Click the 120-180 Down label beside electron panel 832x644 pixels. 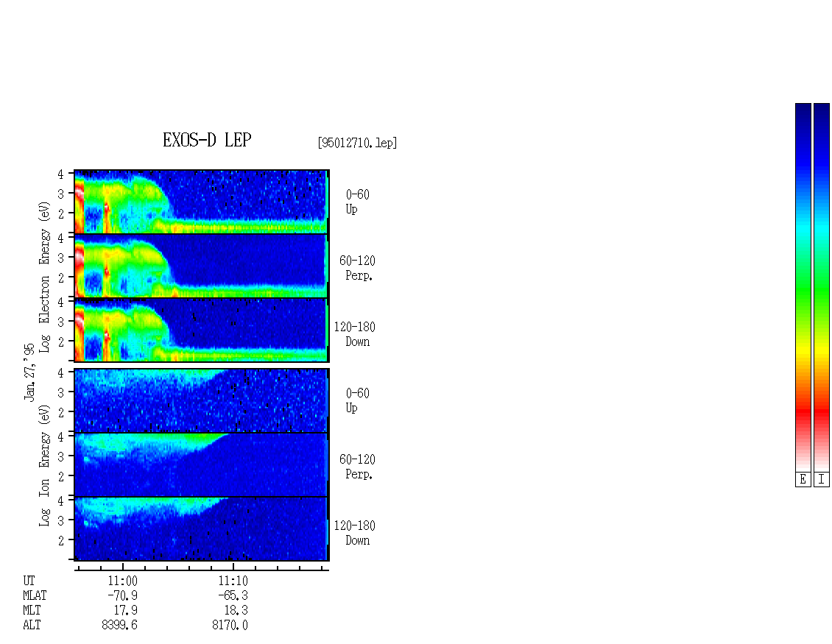point(354,334)
